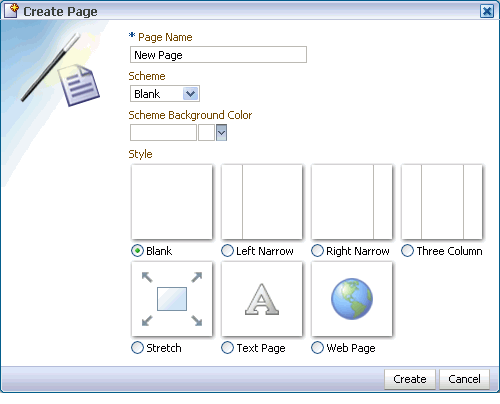
Task: Click the Create Page title bar icon
Action: click(12, 10)
